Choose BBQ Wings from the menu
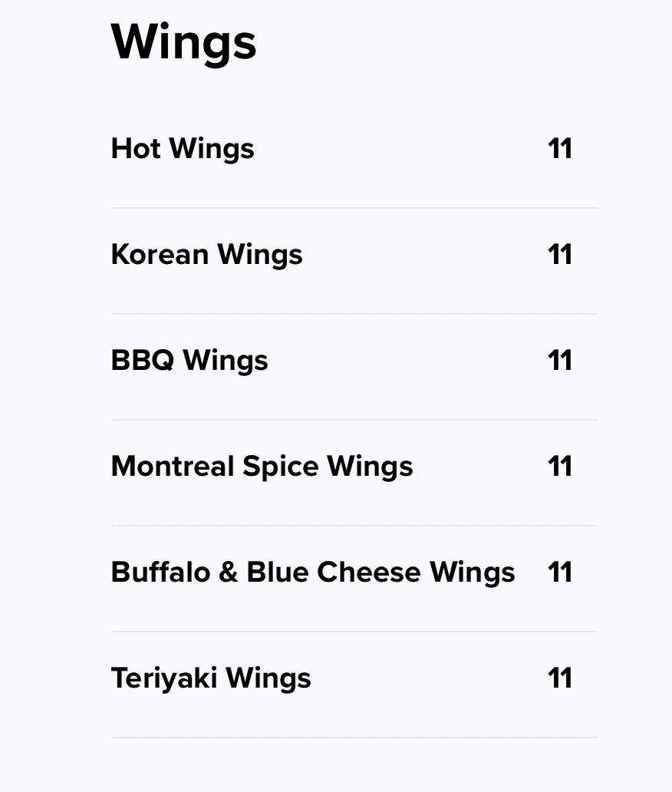This screenshot has width=672, height=792. click(x=189, y=360)
